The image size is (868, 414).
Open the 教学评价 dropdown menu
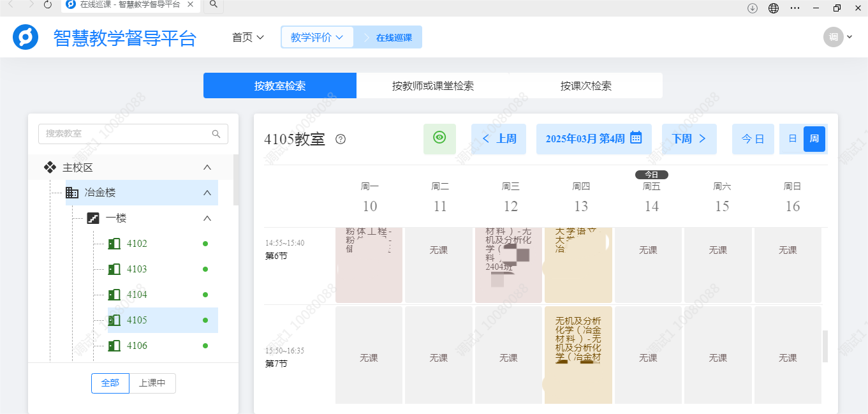pos(317,37)
